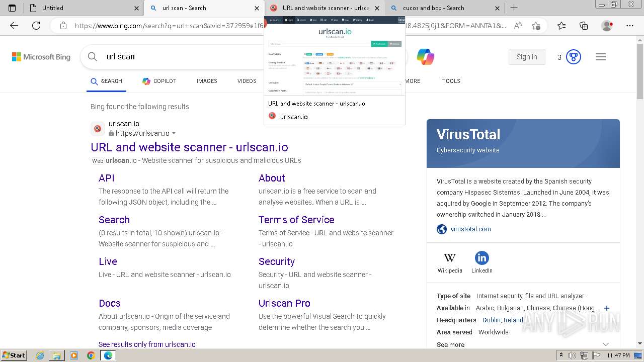Click the urlscan.io favicon in search result

(x=98, y=129)
